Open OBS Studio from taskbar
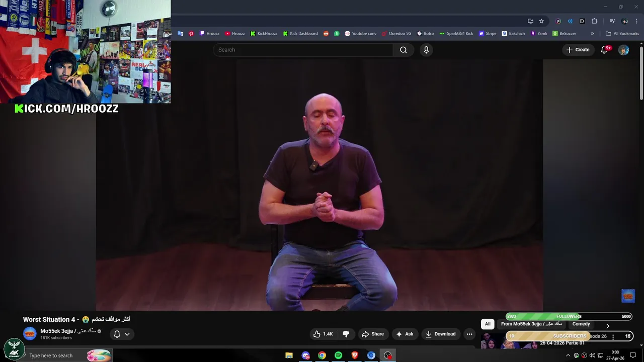 click(x=387, y=355)
